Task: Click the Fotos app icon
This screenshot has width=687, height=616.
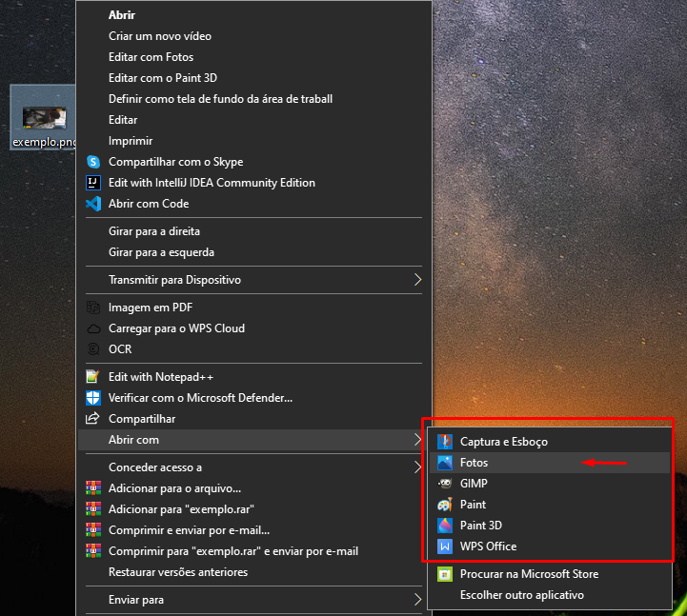Action: tap(445, 463)
